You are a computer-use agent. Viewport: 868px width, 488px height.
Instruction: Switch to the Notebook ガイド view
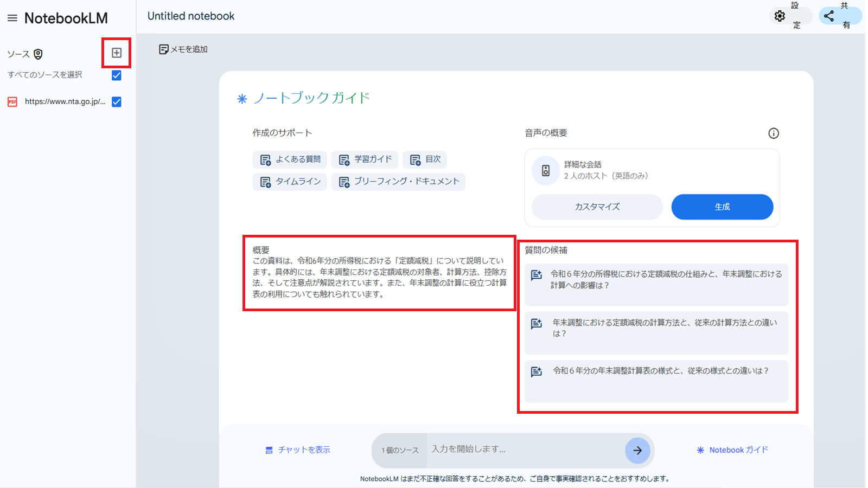coord(732,450)
